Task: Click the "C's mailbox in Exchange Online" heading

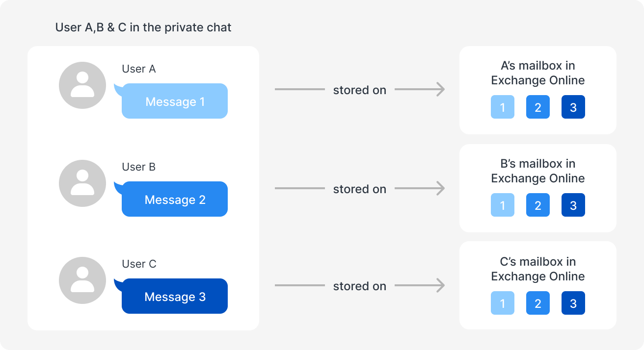Action: (538, 269)
